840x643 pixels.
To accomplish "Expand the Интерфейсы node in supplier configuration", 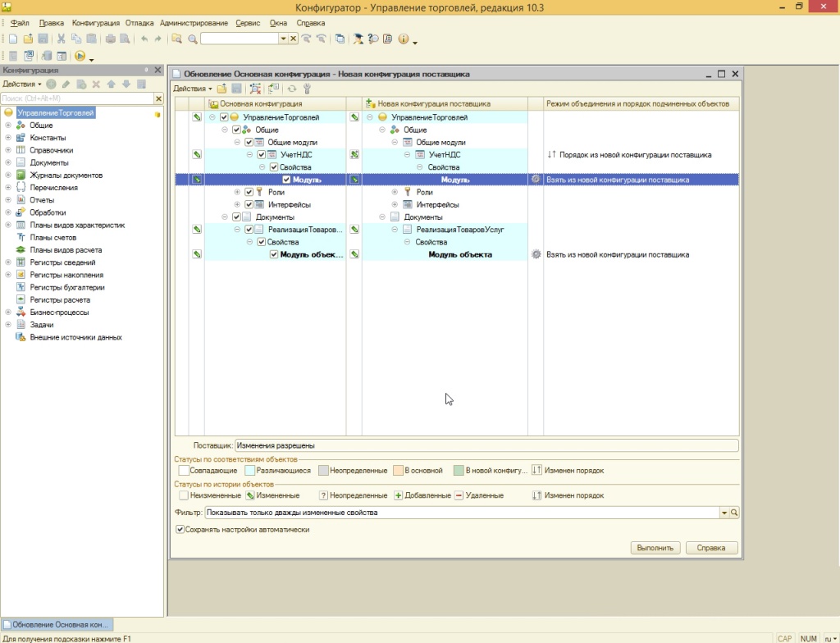I will tap(395, 204).
